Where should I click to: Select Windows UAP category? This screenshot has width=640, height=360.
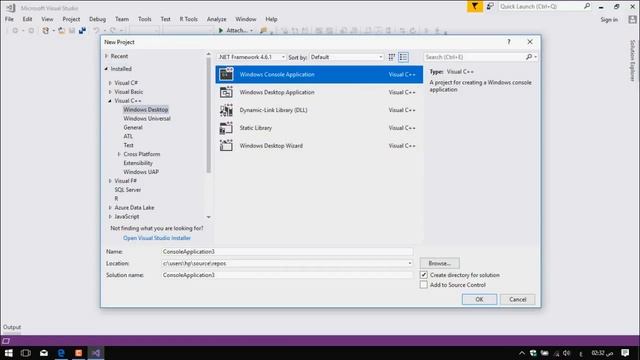141,172
